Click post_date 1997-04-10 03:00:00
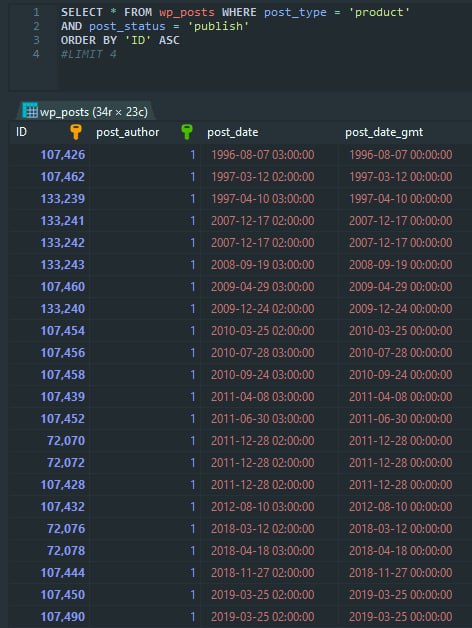The image size is (472, 628). point(263,199)
